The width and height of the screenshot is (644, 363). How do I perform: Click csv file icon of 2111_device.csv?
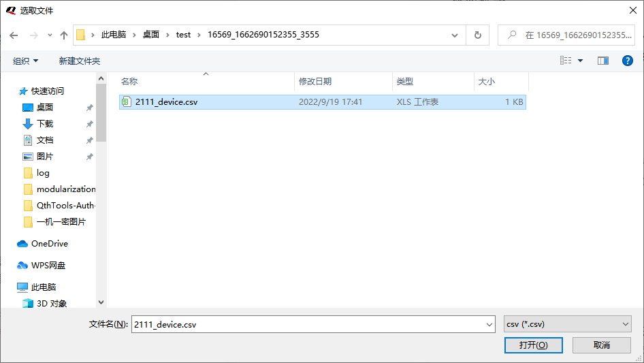[x=127, y=101]
